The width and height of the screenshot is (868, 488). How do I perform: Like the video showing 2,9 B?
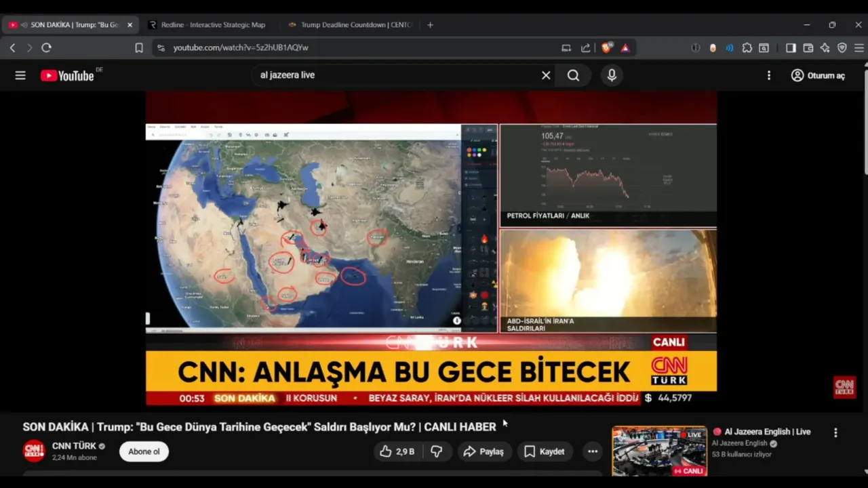pos(397,451)
